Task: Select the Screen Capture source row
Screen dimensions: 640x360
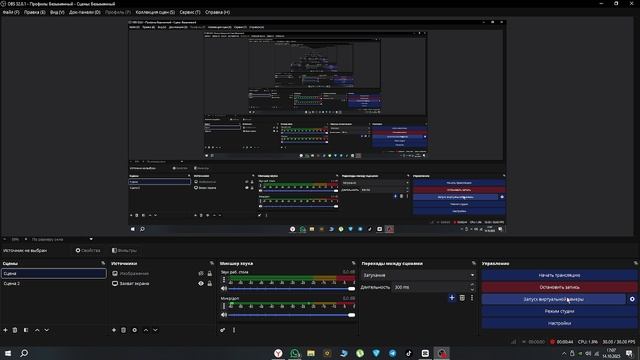Action: click(162, 283)
